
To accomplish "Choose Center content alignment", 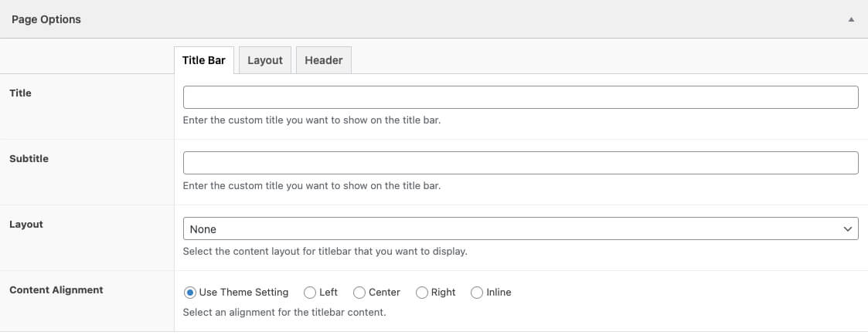I will tap(359, 293).
